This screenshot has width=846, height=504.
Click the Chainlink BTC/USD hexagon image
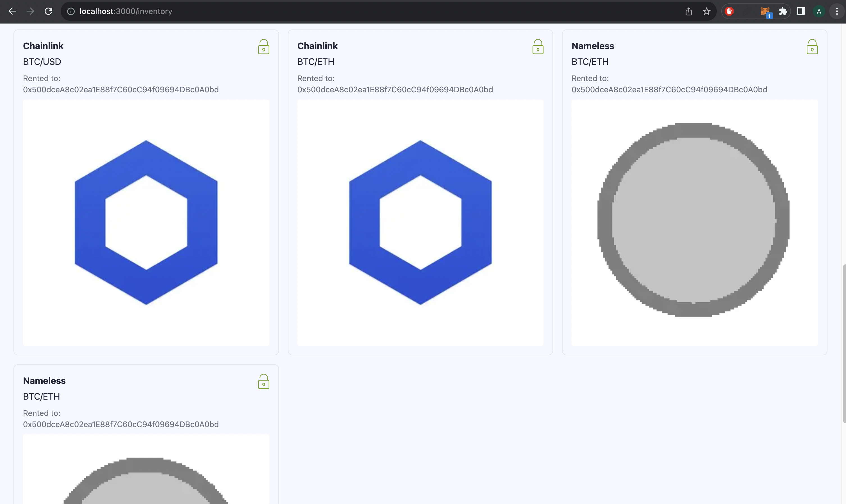[146, 223]
